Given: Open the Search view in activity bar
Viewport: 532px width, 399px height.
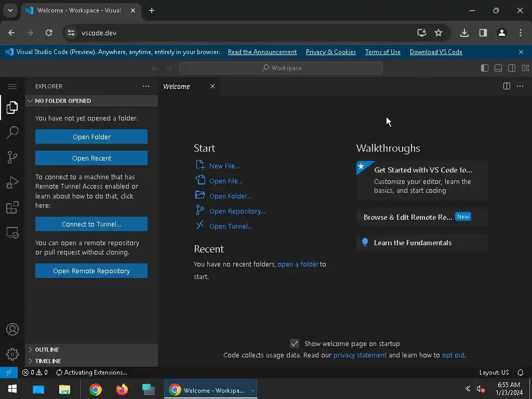Looking at the screenshot, I should (x=12, y=132).
